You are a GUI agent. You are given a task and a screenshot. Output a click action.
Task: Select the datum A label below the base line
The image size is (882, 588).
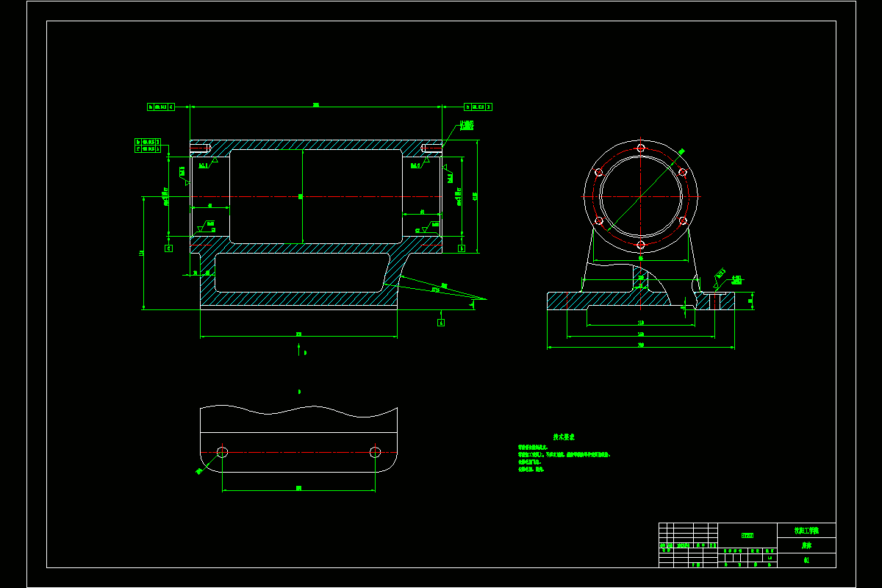tap(441, 321)
